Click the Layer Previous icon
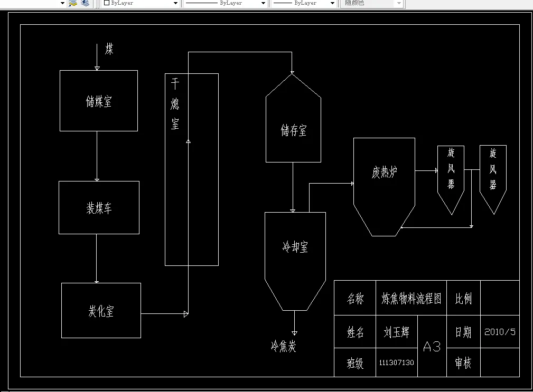Image resolution: width=533 pixels, height=392 pixels. (x=85, y=3)
